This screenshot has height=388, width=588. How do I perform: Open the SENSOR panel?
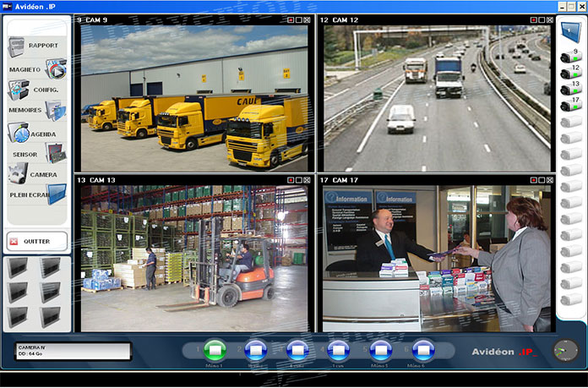(x=36, y=154)
